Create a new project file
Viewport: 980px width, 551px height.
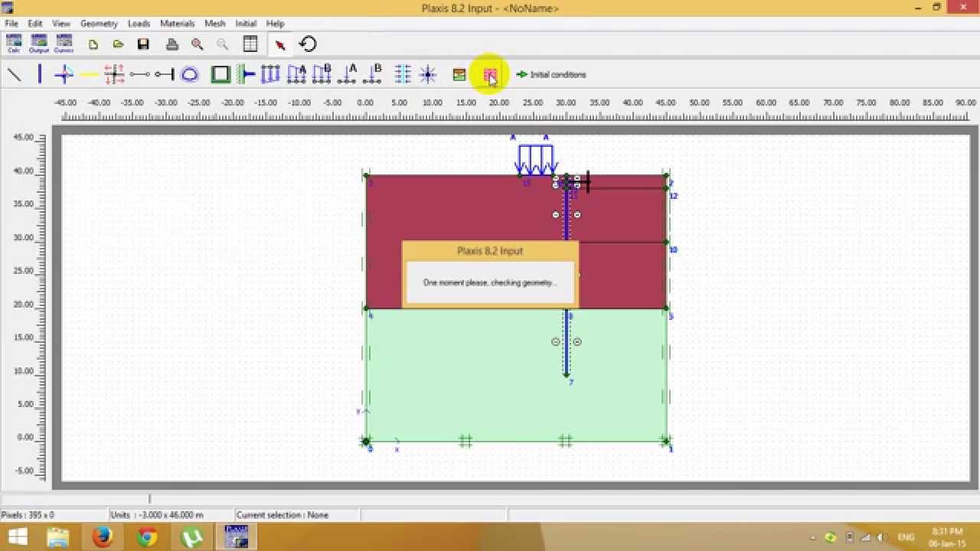(x=93, y=44)
